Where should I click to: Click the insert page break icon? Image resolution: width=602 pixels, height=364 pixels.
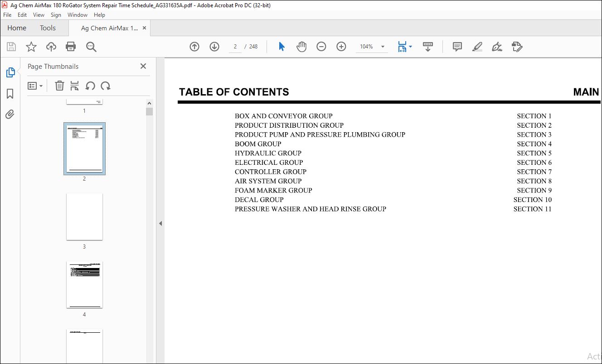pyautogui.click(x=75, y=86)
